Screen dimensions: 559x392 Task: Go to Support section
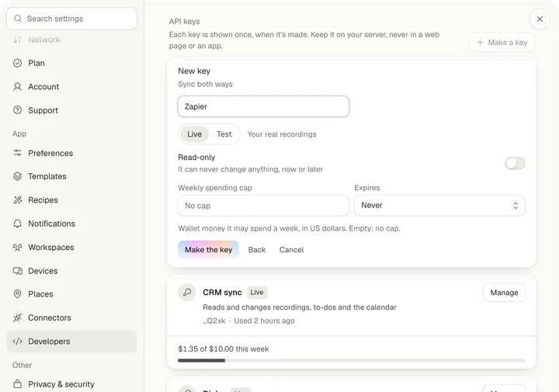click(x=71, y=110)
